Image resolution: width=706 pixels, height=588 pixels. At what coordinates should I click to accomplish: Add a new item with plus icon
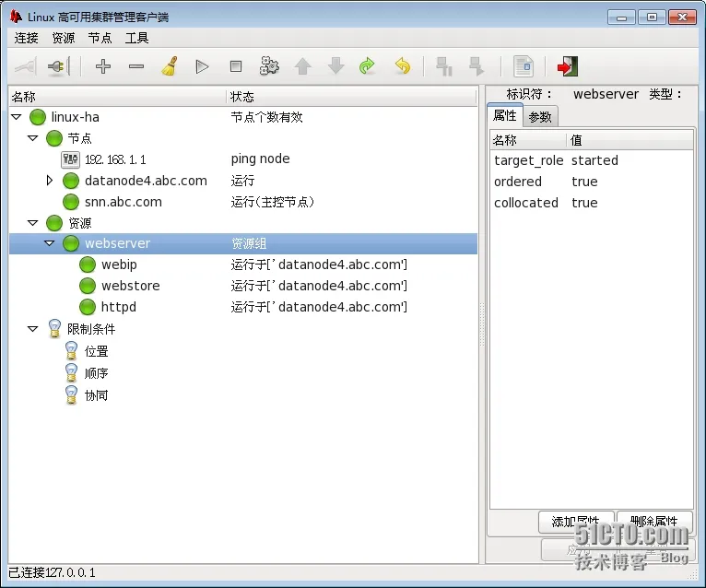(103, 66)
